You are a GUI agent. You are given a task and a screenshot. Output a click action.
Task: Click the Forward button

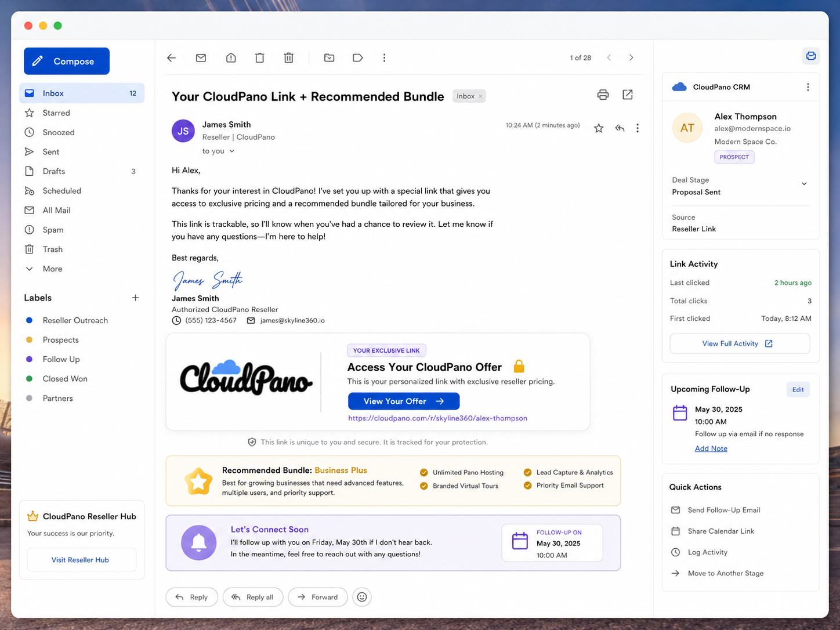317,597
